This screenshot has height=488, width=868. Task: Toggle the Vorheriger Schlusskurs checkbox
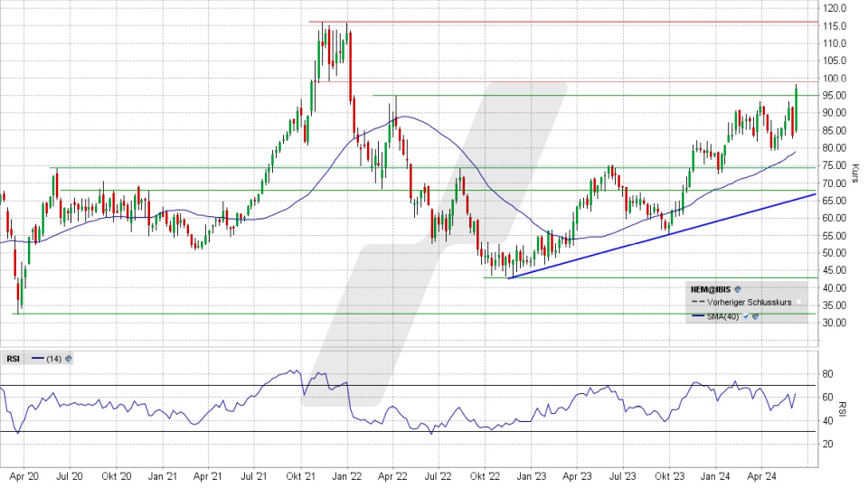798,302
